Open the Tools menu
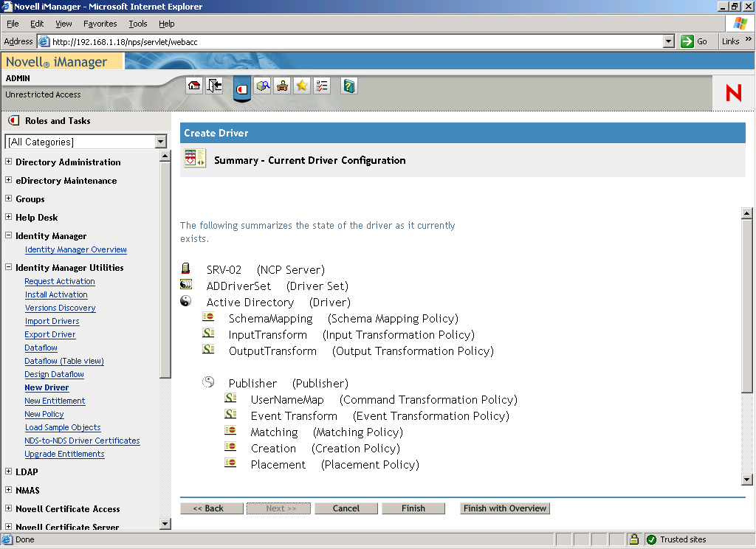The height and width of the screenshot is (549, 756). tap(137, 23)
